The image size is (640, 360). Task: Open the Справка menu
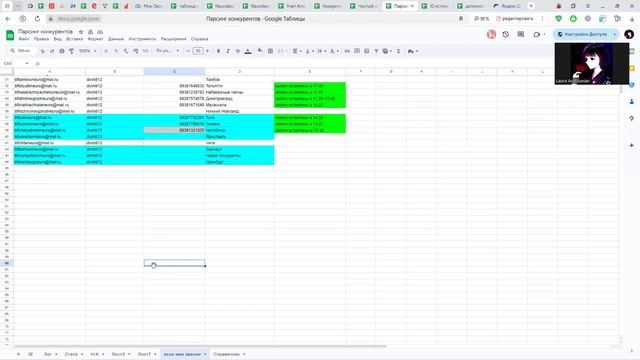(200, 39)
